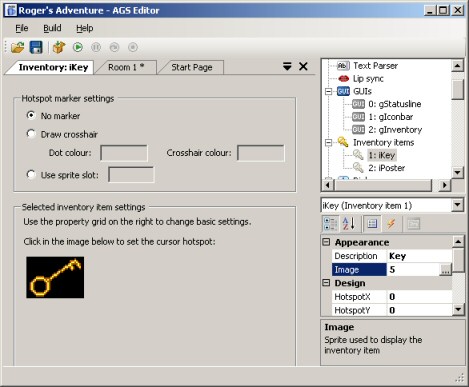Click the Dot colour field
This screenshot has width=469, height=387.
(124, 153)
